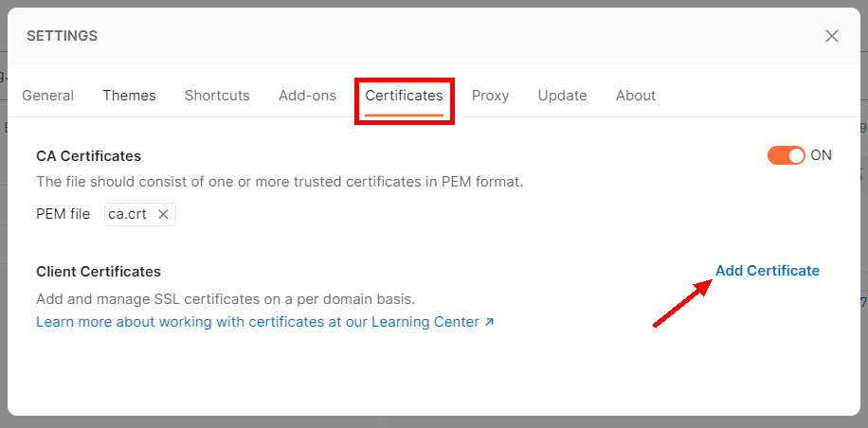Select the Add-ons tab
The width and height of the screenshot is (868, 428).
(307, 96)
